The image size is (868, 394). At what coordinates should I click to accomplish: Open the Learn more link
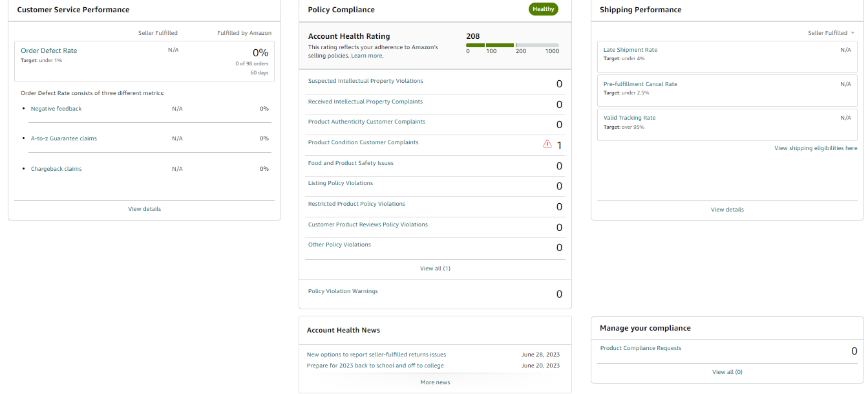367,56
